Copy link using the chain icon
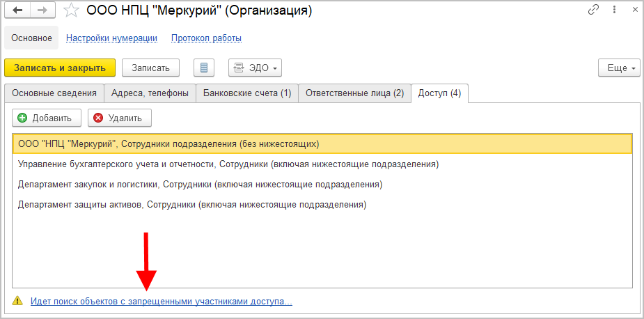 (x=594, y=10)
